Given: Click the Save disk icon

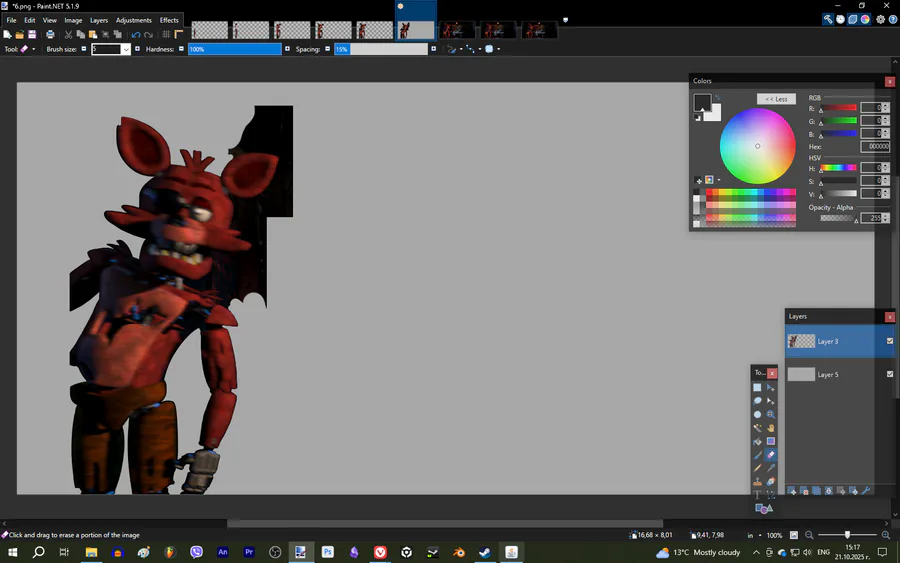Looking at the screenshot, I should click(x=32, y=34).
